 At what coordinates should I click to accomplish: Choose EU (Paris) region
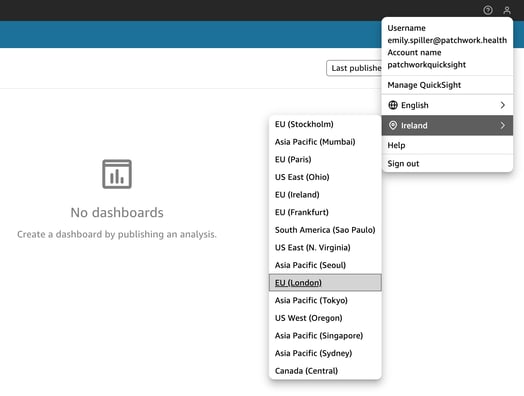[x=325, y=159]
